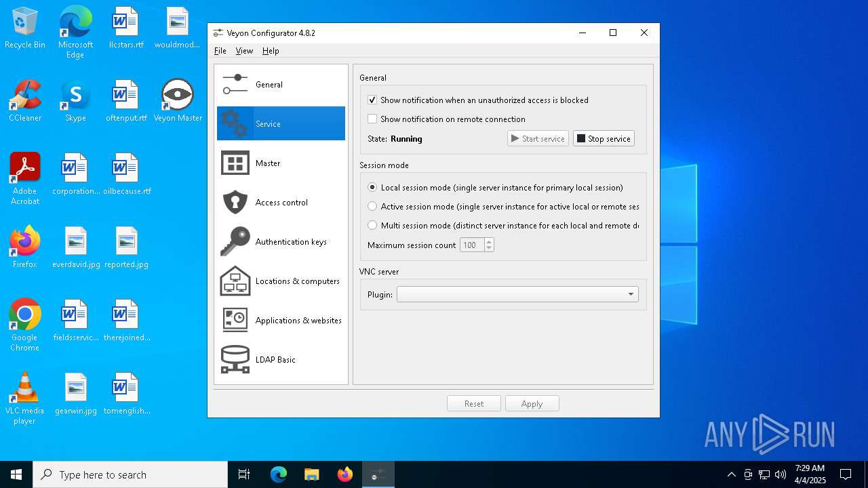Click the taskbar search box
Image resolution: width=868 pixels, height=488 pixels.
click(x=130, y=474)
